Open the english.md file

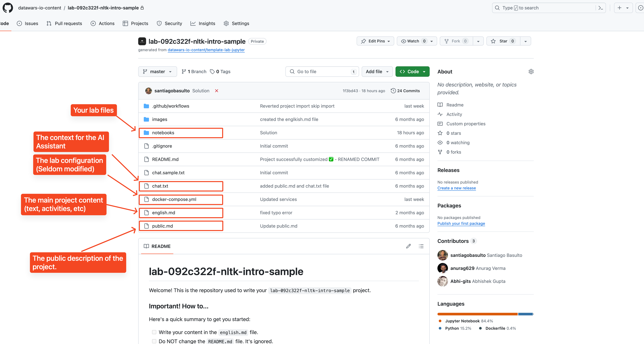(x=163, y=213)
